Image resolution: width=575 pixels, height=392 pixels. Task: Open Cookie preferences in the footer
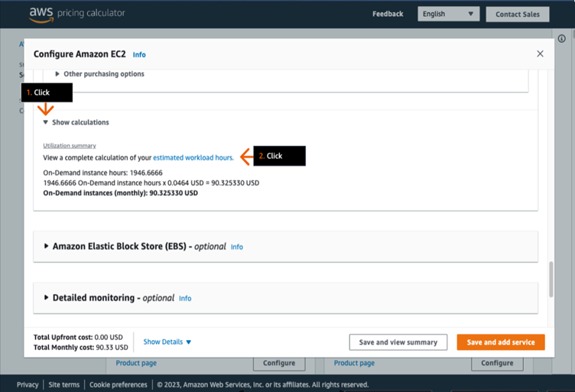[119, 384]
